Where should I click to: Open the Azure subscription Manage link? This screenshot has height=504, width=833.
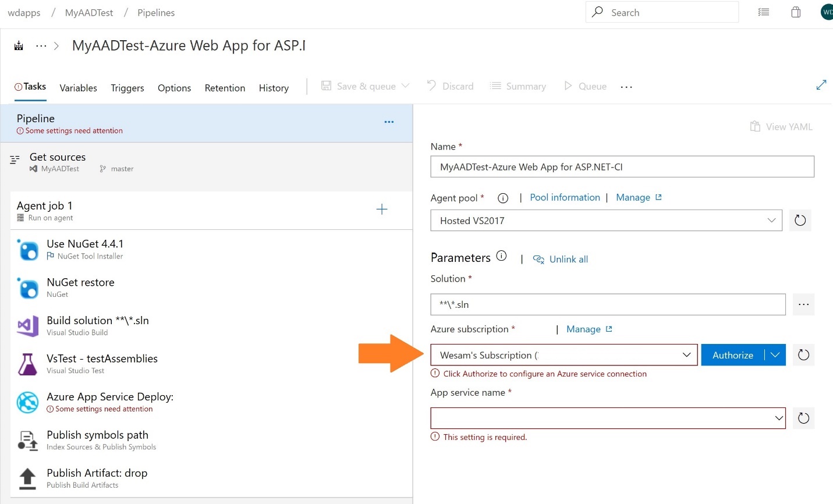point(589,329)
